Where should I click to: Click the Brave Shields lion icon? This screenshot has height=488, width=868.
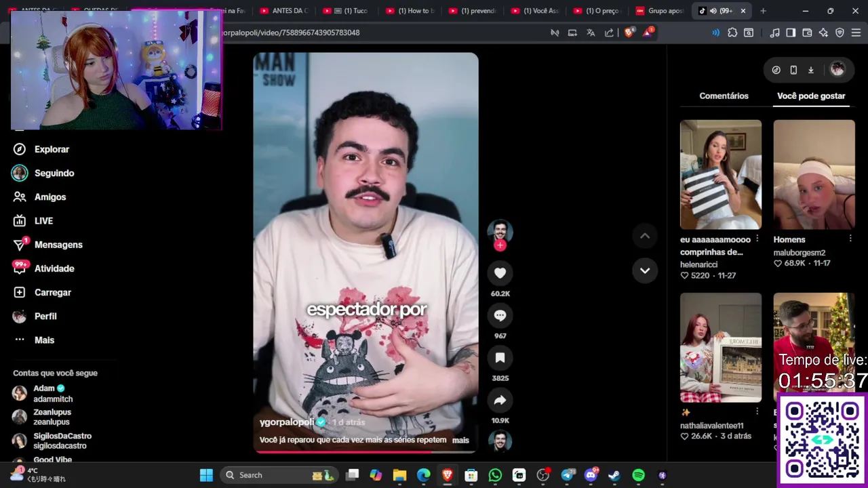coord(629,33)
